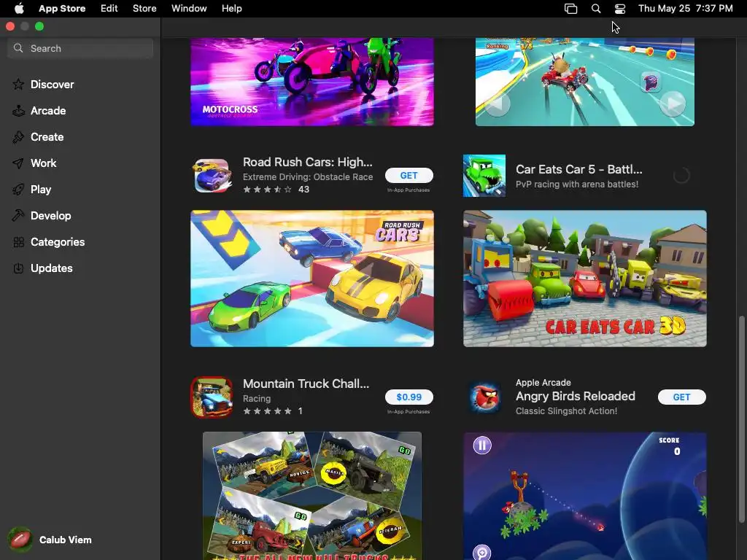747x560 pixels.
Task: Click the Angry Birds Reloaded app icon
Action: click(x=484, y=397)
